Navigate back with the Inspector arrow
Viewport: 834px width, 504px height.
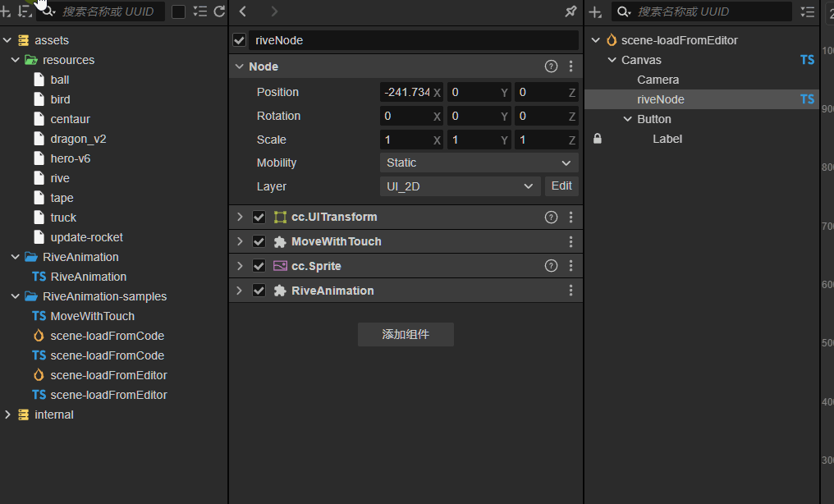click(242, 13)
